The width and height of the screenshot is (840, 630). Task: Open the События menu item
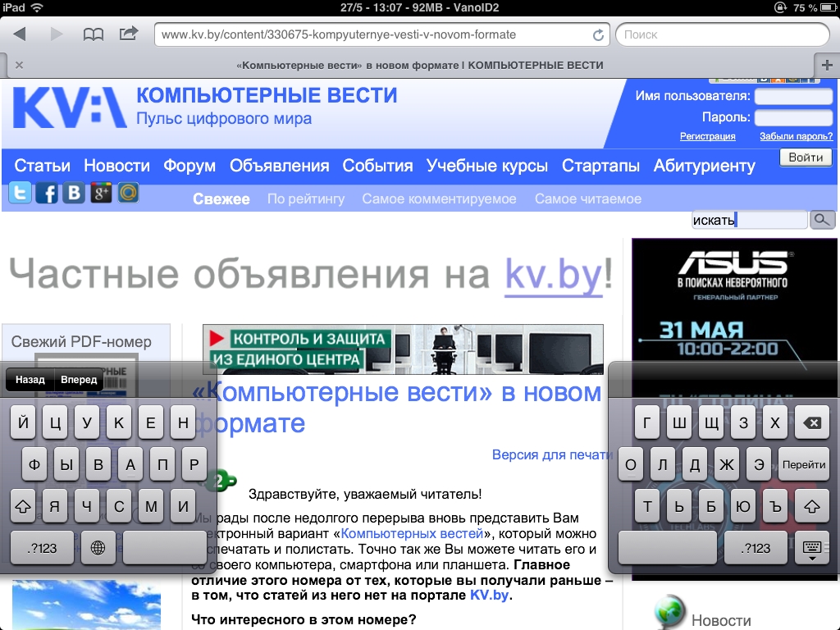click(377, 166)
